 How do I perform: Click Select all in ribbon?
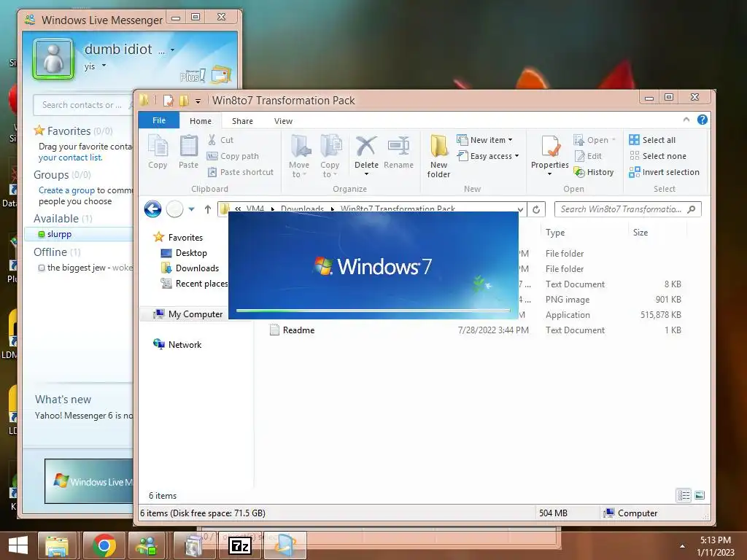tap(652, 140)
